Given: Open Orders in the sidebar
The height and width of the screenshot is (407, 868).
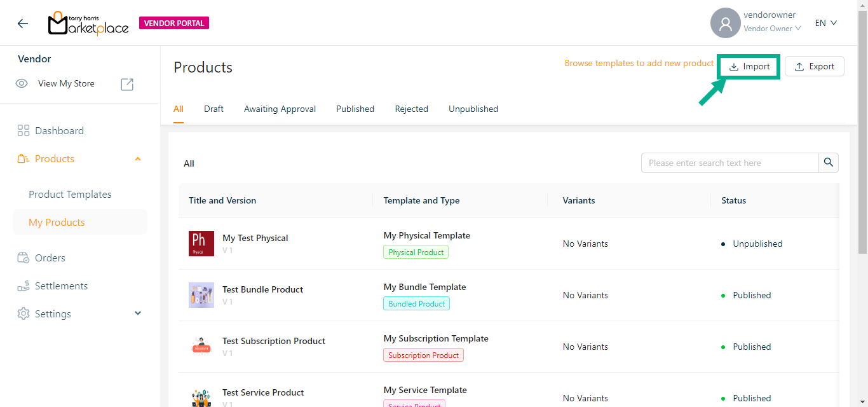Looking at the screenshot, I should tap(50, 258).
